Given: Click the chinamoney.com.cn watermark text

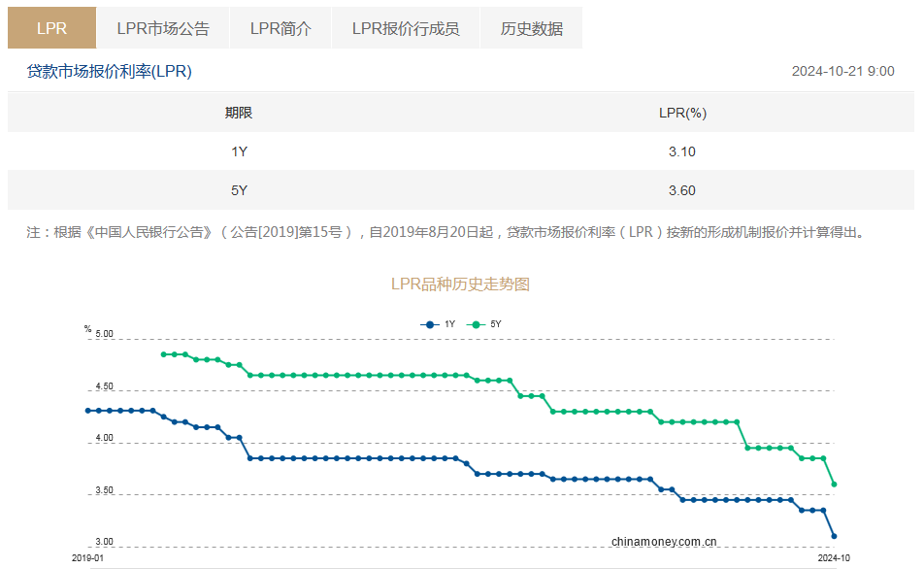Looking at the screenshot, I should 664,542.
